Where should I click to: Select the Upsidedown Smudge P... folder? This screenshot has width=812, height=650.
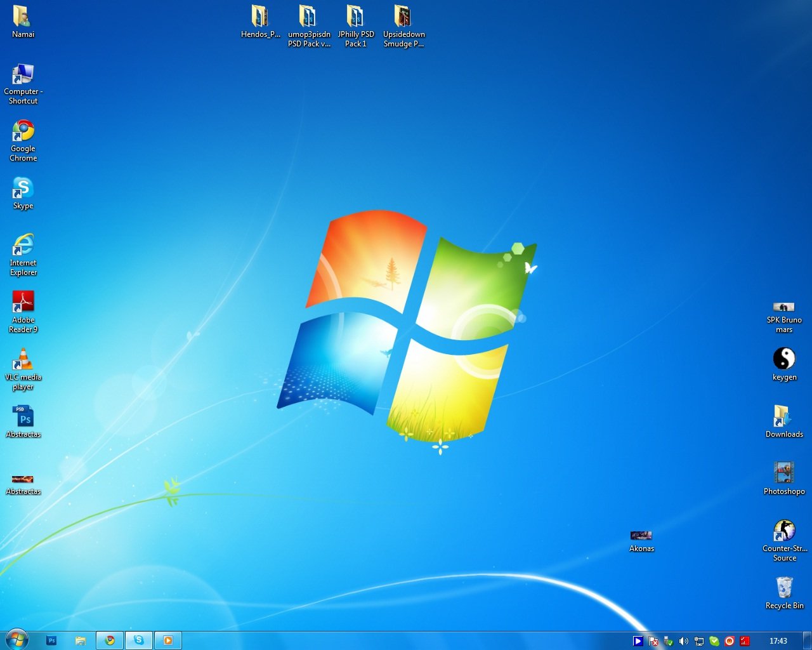403,17
